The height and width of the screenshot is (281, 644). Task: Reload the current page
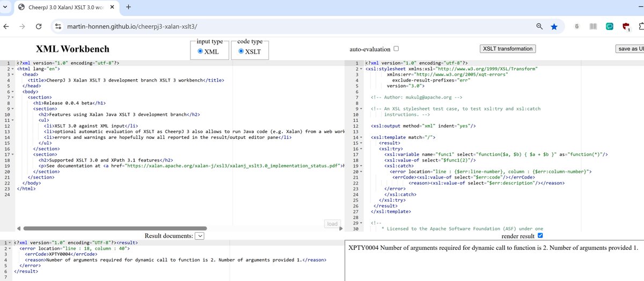click(x=39, y=26)
